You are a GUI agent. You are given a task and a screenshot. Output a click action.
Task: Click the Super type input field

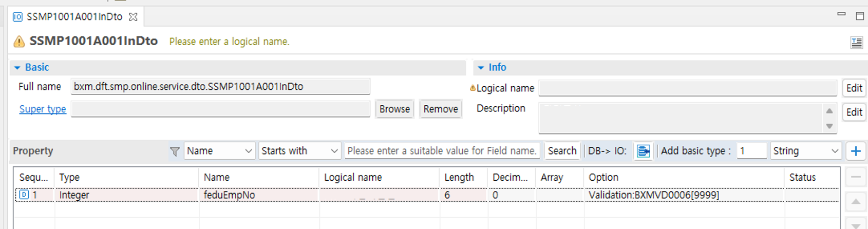220,109
